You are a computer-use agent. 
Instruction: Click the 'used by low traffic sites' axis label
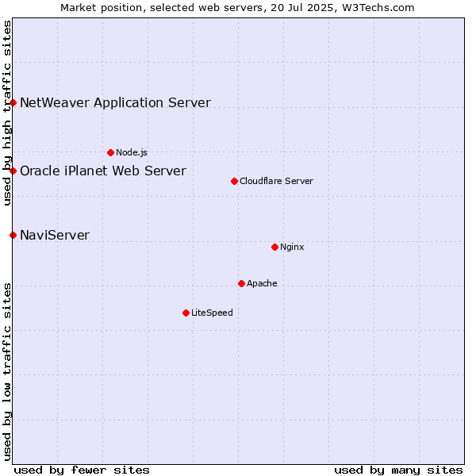[x=7, y=372]
